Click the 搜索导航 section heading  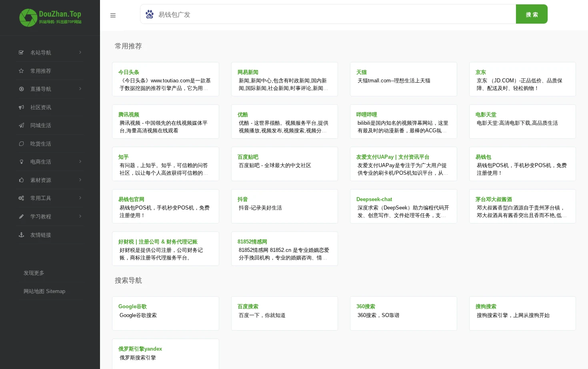click(x=128, y=280)
